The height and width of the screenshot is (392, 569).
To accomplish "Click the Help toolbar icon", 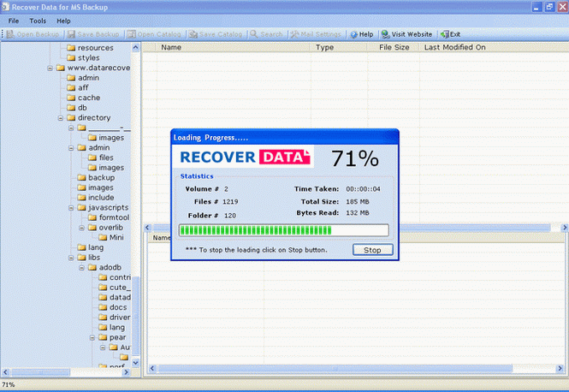I will click(353, 34).
